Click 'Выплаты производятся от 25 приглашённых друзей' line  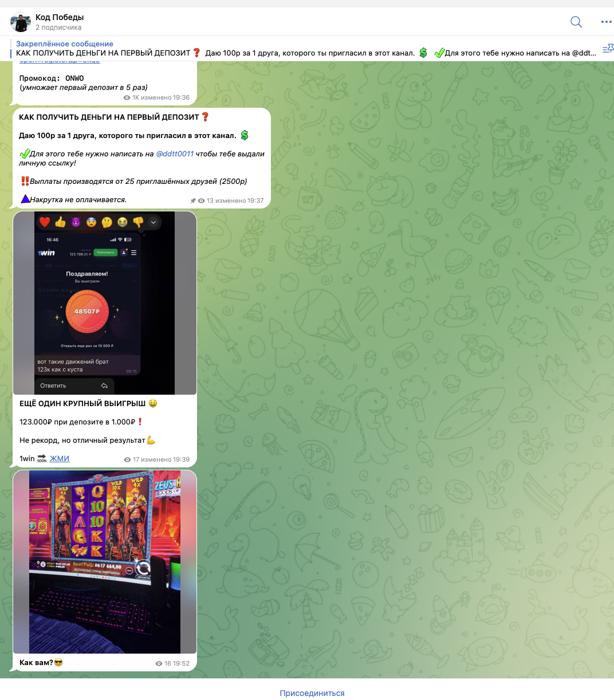138,181
